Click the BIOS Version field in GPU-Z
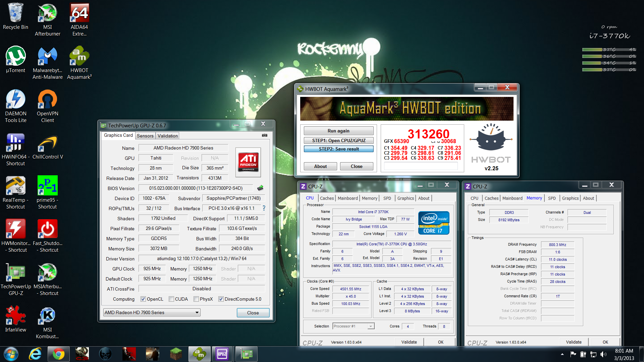The width and height of the screenshot is (644, 362). click(196, 188)
